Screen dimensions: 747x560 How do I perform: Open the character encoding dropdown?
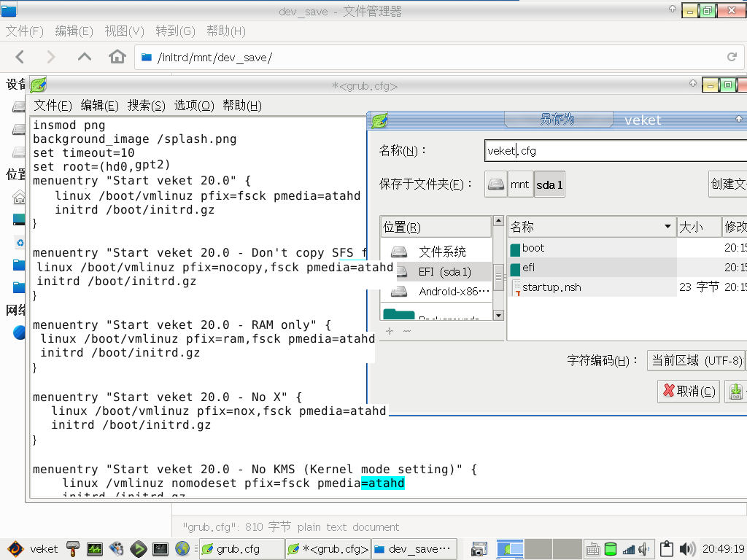[x=697, y=360]
